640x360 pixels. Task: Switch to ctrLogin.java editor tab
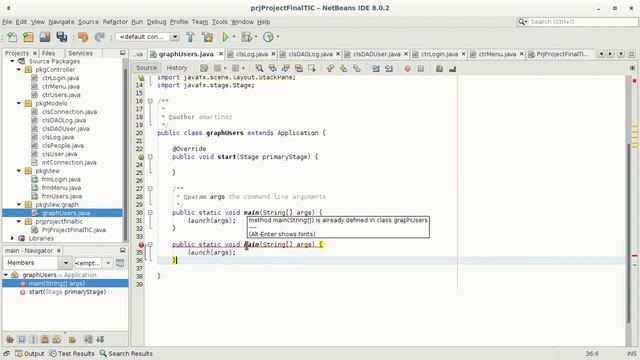pos(439,54)
